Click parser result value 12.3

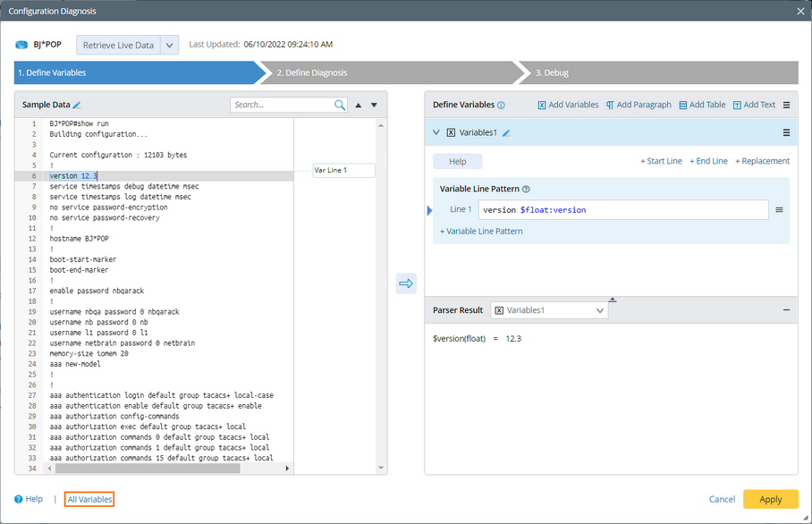[513, 339]
